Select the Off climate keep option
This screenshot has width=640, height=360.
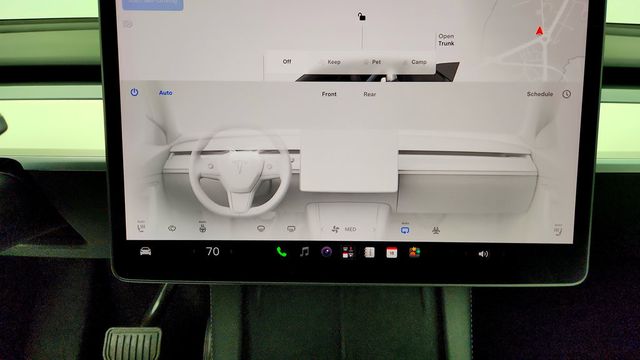(x=287, y=62)
